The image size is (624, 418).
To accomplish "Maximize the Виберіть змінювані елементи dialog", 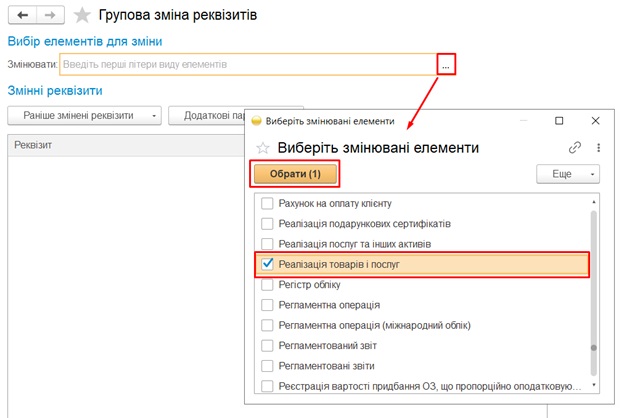I will (559, 121).
